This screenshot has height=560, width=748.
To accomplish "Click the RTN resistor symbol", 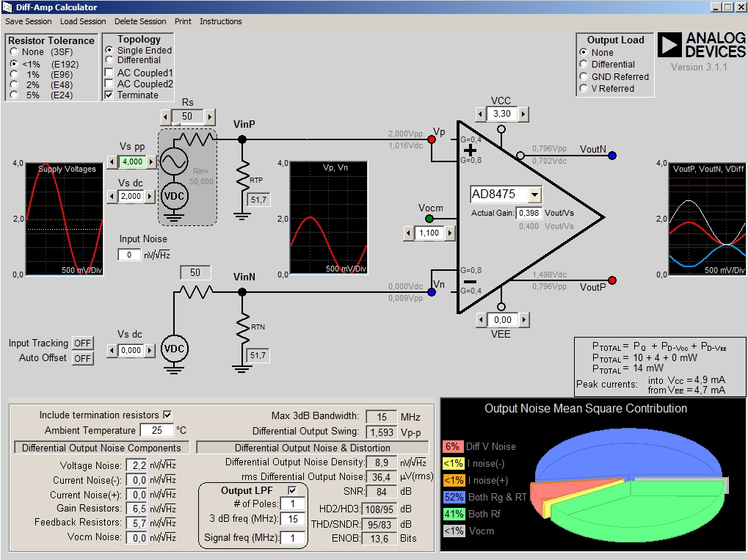I will pyautogui.click(x=243, y=328).
